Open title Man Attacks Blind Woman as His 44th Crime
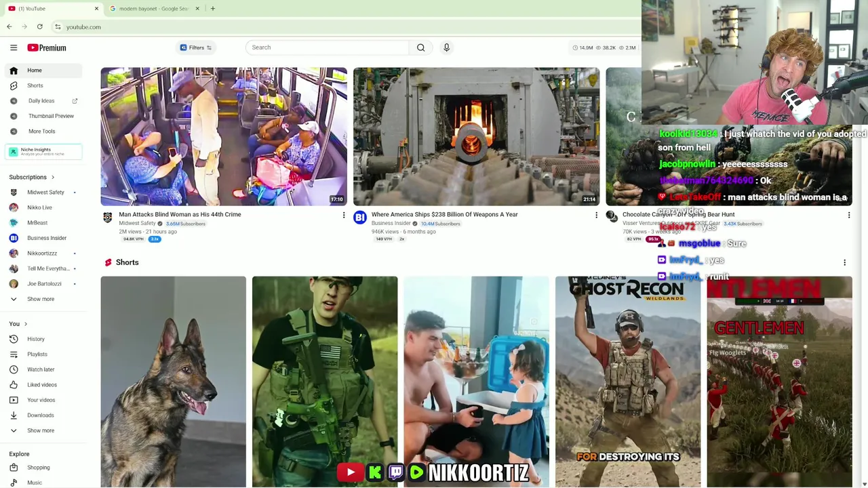 [x=180, y=214]
